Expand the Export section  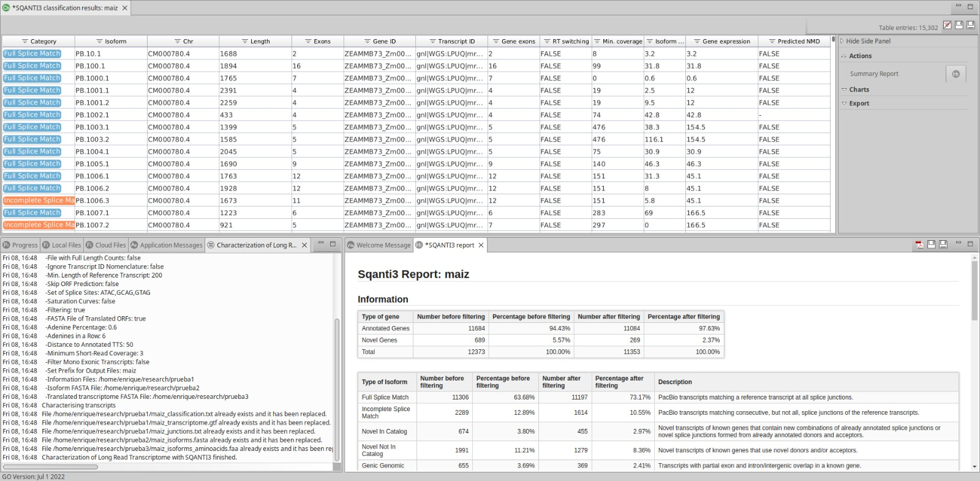pos(844,104)
